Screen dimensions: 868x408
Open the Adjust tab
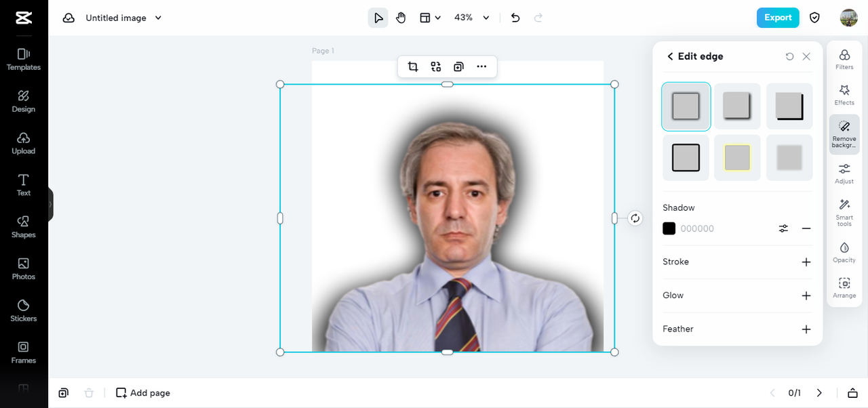844,174
